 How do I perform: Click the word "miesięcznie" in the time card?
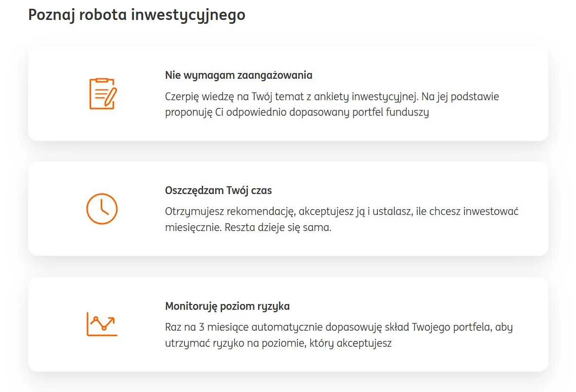coord(192,228)
